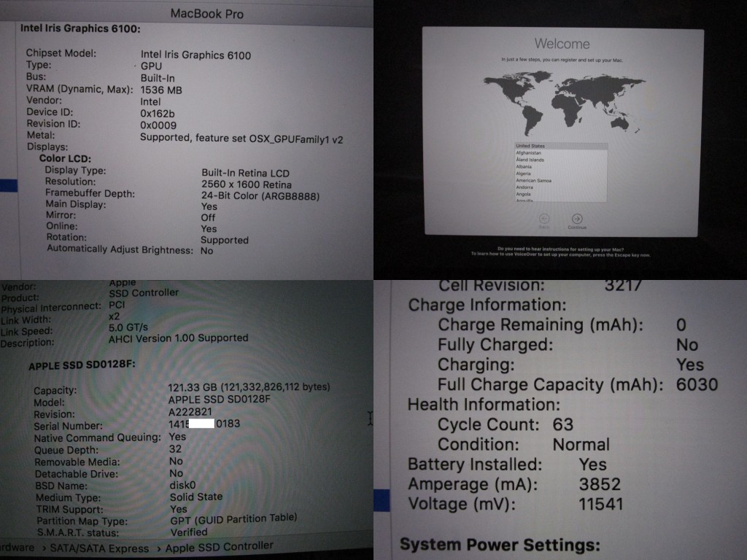The height and width of the screenshot is (560, 747).
Task: Click the Revision value A222821
Action: [190, 411]
